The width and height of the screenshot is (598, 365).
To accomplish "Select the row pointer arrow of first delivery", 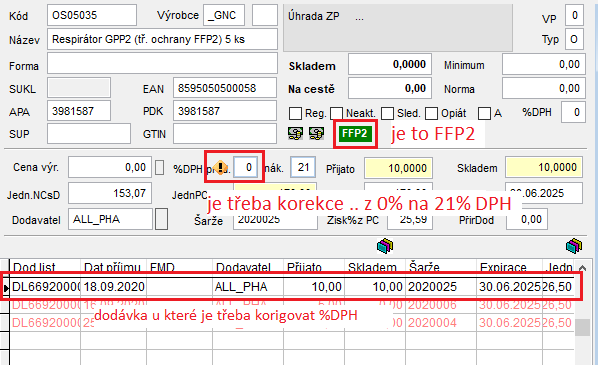I will pos(5,288).
